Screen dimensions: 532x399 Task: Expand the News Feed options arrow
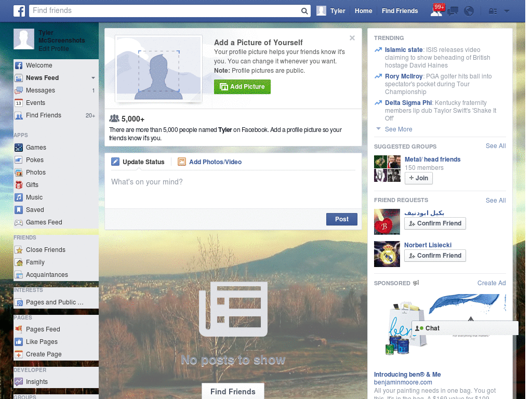93,78
